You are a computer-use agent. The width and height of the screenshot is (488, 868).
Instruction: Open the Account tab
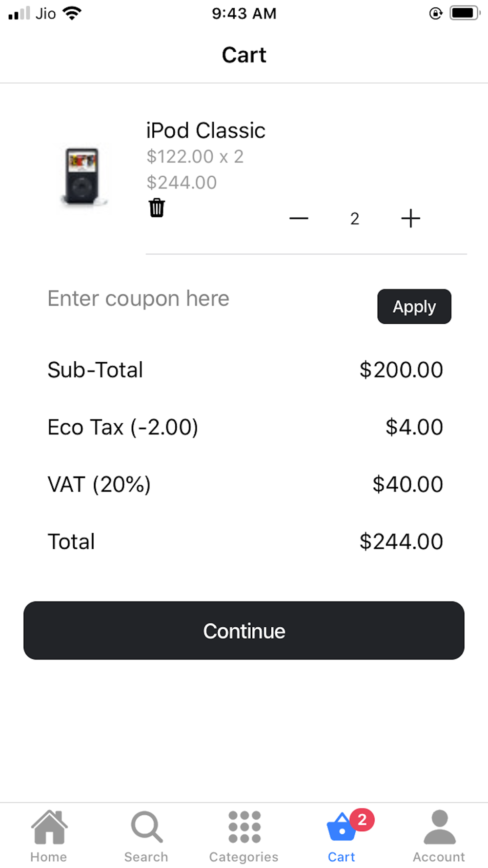tap(439, 836)
